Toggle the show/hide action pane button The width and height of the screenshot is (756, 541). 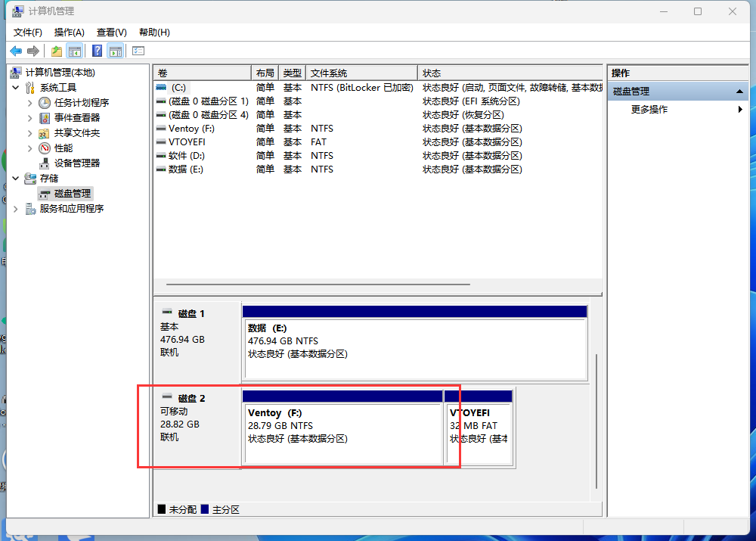point(115,51)
